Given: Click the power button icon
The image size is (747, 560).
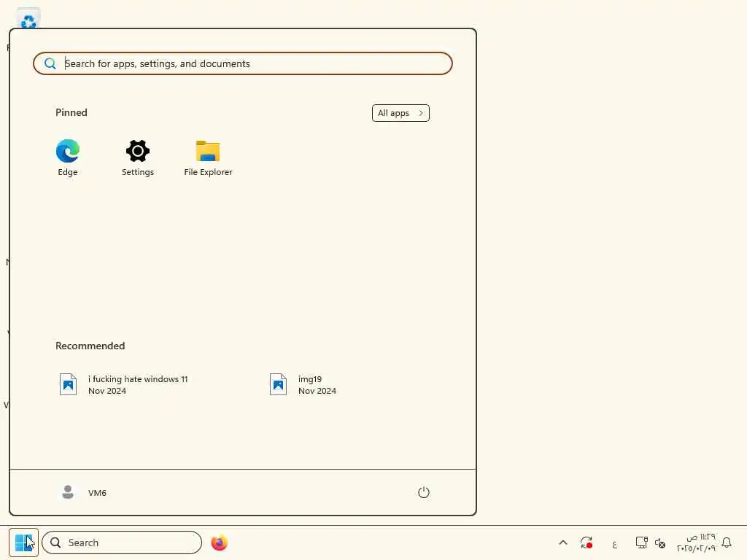Looking at the screenshot, I should coord(424,492).
